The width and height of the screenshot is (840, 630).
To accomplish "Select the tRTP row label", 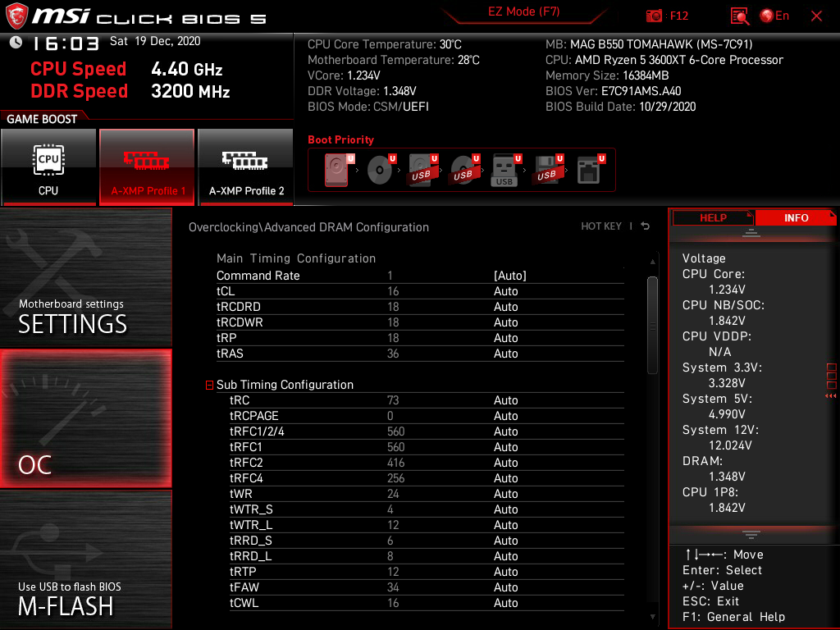I will tap(243, 572).
